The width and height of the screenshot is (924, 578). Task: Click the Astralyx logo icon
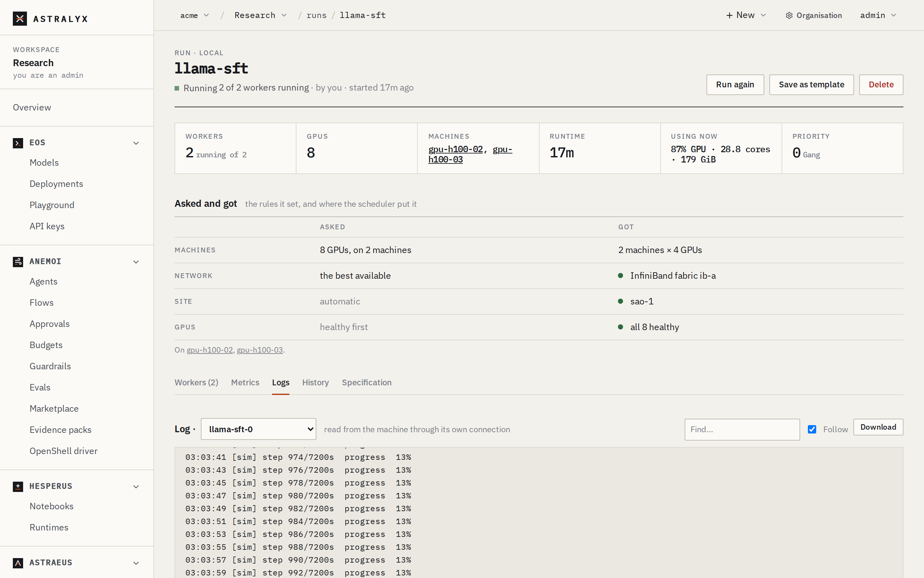click(x=20, y=18)
